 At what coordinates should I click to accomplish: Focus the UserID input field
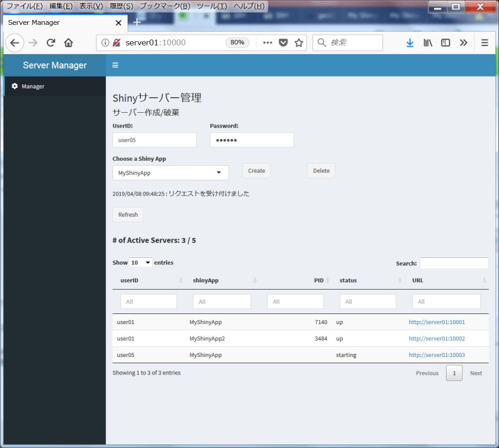click(154, 140)
